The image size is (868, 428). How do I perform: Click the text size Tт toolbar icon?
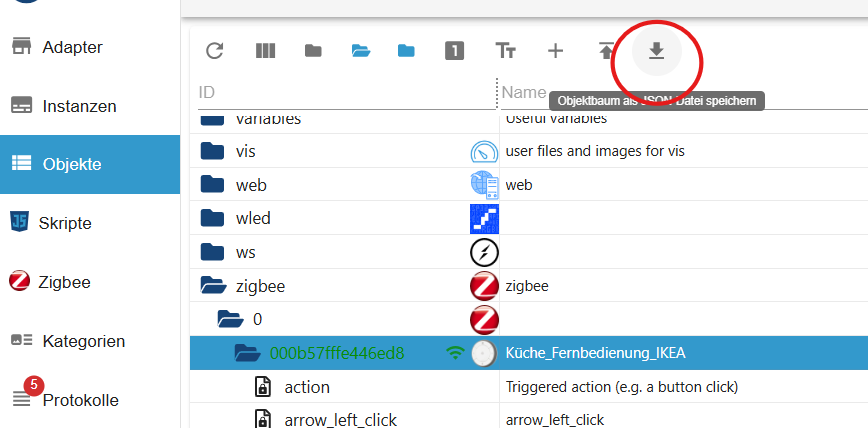tap(506, 51)
